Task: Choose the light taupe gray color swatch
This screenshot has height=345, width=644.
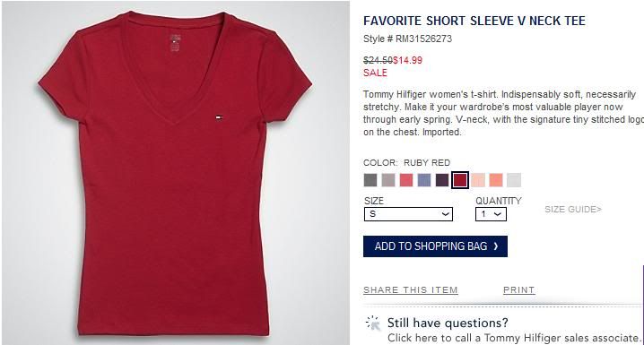Action: pos(388,180)
